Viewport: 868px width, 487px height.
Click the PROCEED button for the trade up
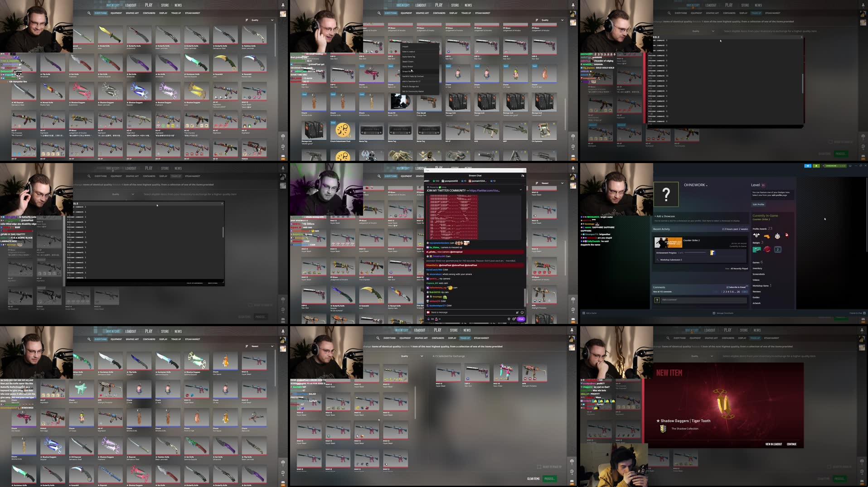[549, 478]
